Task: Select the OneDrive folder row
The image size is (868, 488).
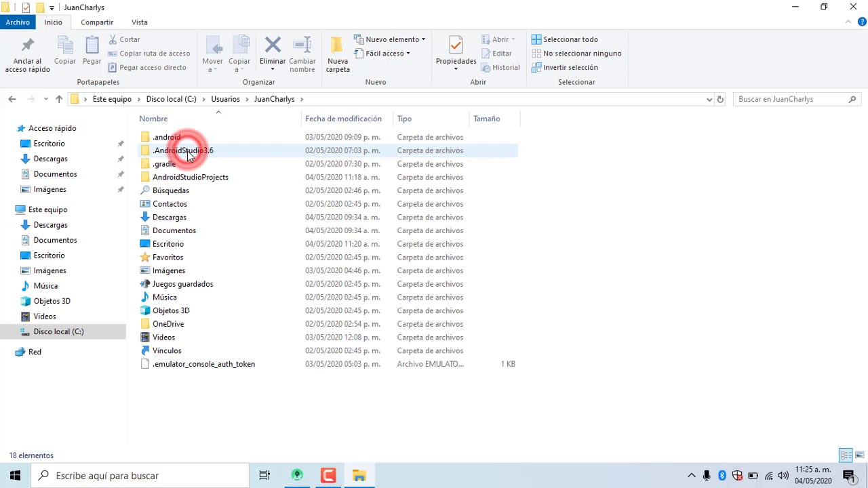Action: [x=328, y=324]
